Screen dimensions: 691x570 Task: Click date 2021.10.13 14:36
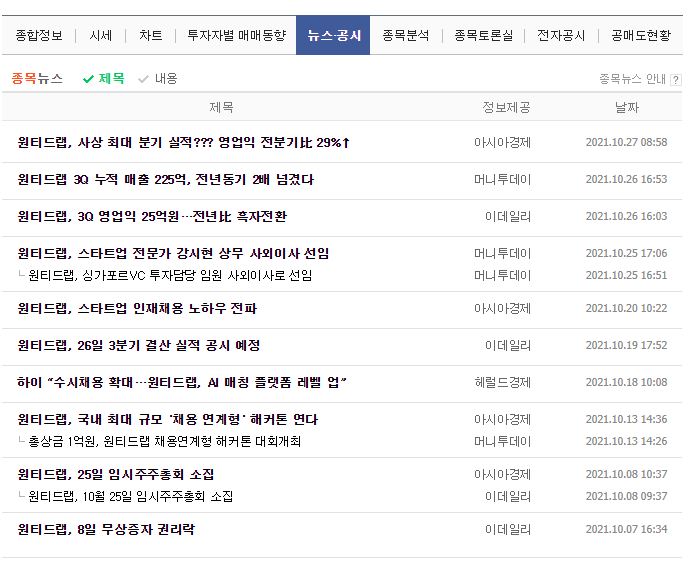click(626, 419)
